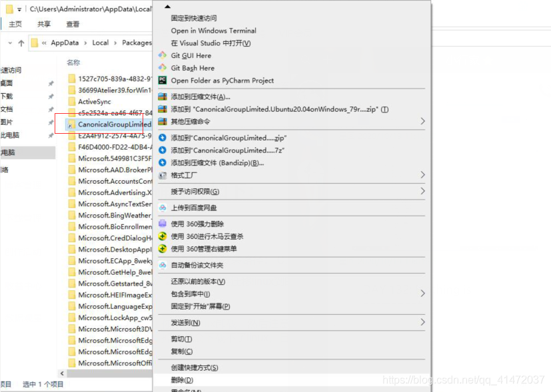551x392 pixels.
Task: Click the Bandizip(B) entry icon
Action: [x=163, y=162]
